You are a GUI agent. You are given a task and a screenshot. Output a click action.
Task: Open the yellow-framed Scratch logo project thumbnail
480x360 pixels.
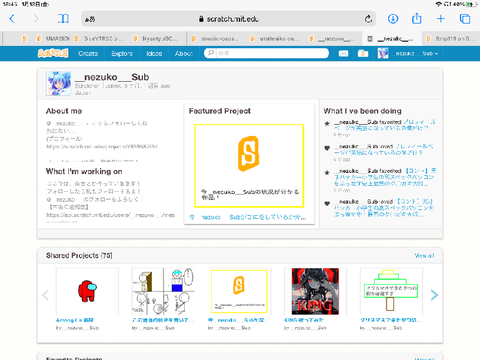(x=239, y=291)
